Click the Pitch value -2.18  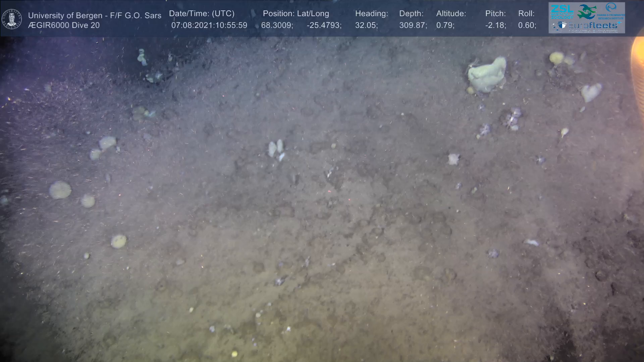(495, 25)
